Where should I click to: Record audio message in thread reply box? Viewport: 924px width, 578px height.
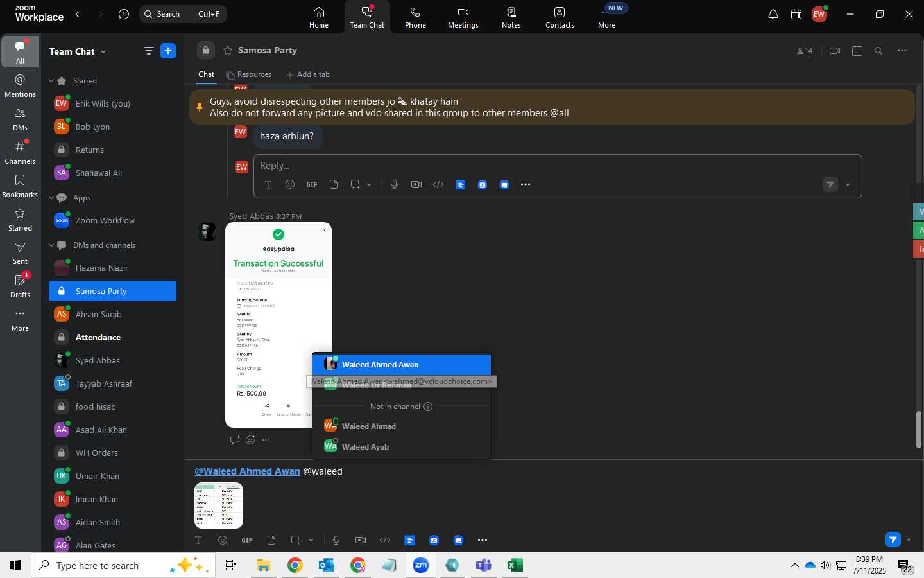click(x=395, y=184)
